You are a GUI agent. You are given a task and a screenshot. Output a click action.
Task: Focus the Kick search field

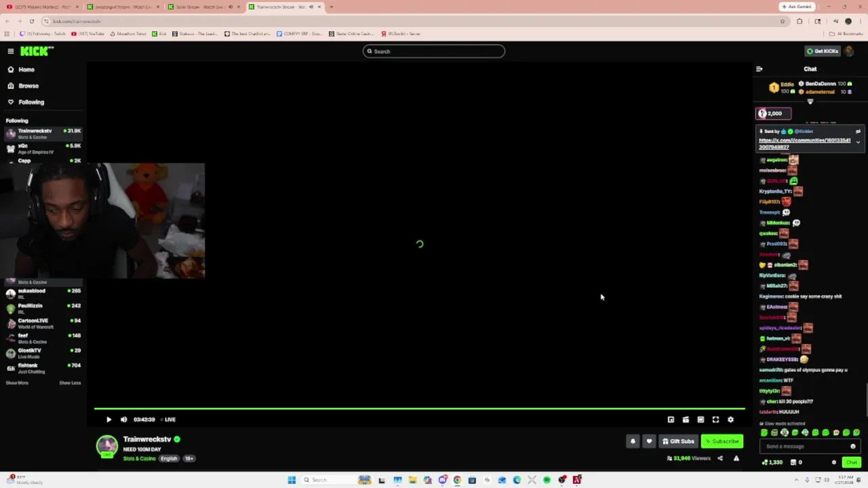point(434,51)
